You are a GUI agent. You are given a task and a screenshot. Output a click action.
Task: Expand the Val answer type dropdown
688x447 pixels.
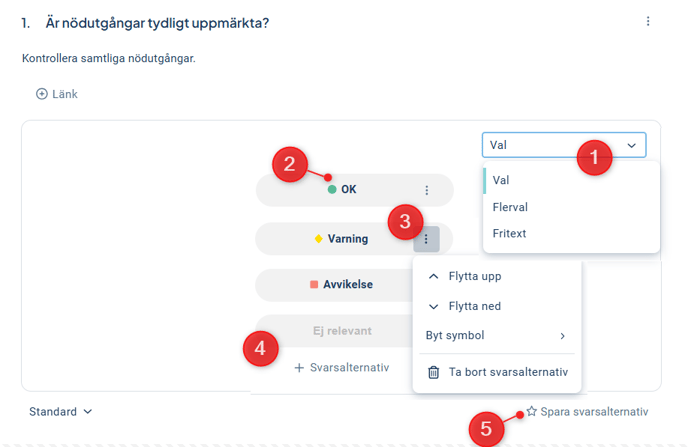point(632,146)
